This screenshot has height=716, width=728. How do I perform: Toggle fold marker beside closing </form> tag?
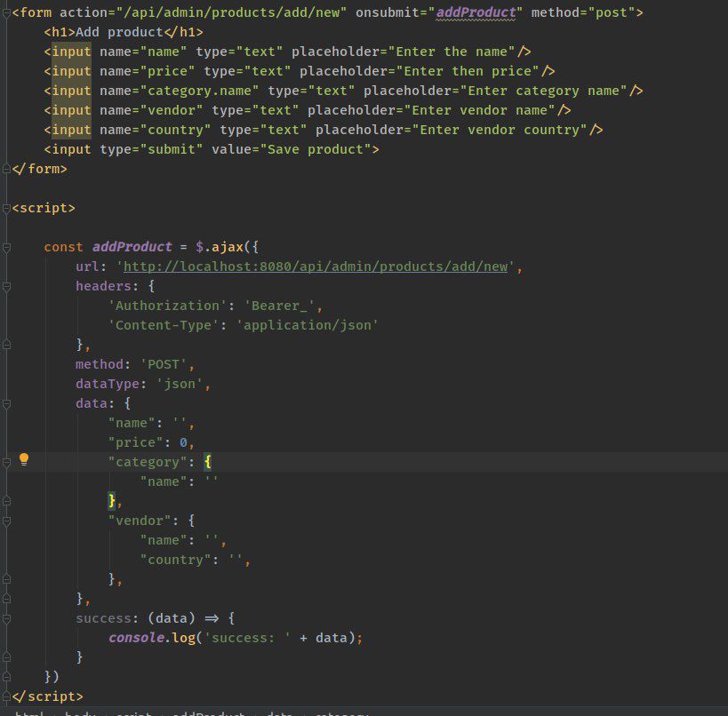coord(6,169)
